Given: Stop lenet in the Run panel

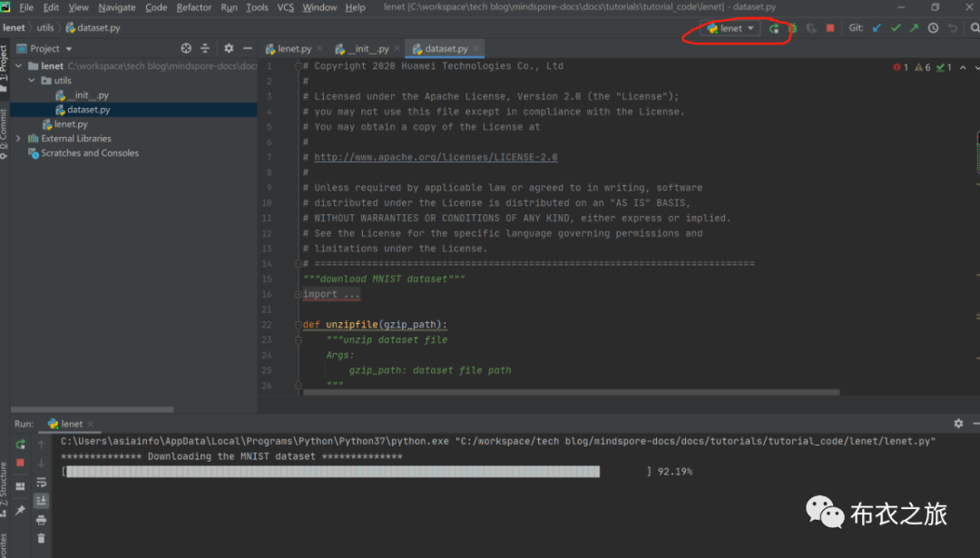Looking at the screenshot, I should (21, 463).
